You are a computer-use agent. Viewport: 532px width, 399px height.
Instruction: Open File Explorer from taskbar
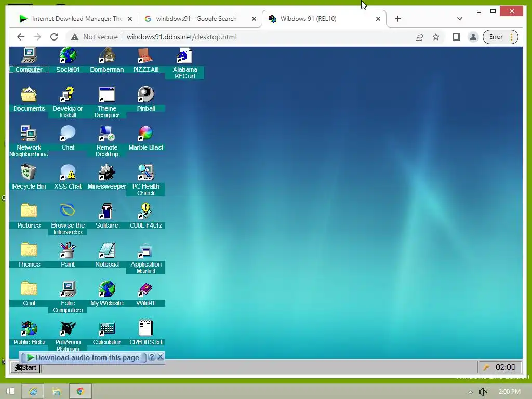(x=57, y=391)
